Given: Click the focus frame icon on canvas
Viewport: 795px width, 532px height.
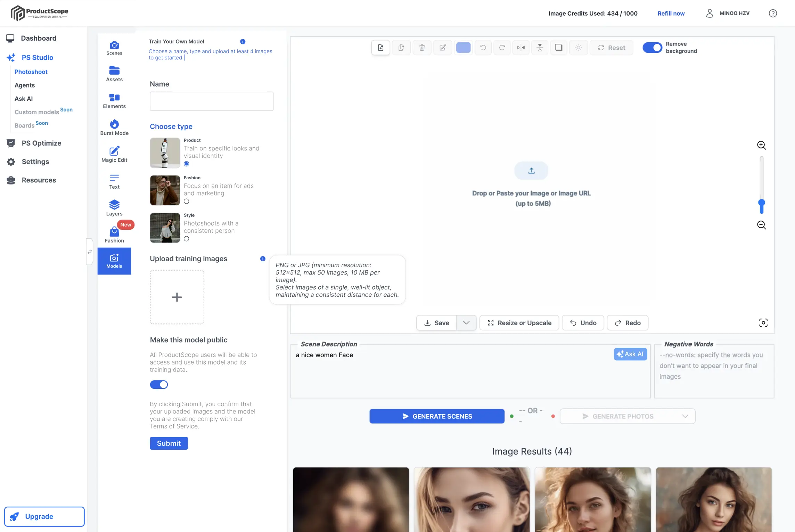Looking at the screenshot, I should coord(763,323).
